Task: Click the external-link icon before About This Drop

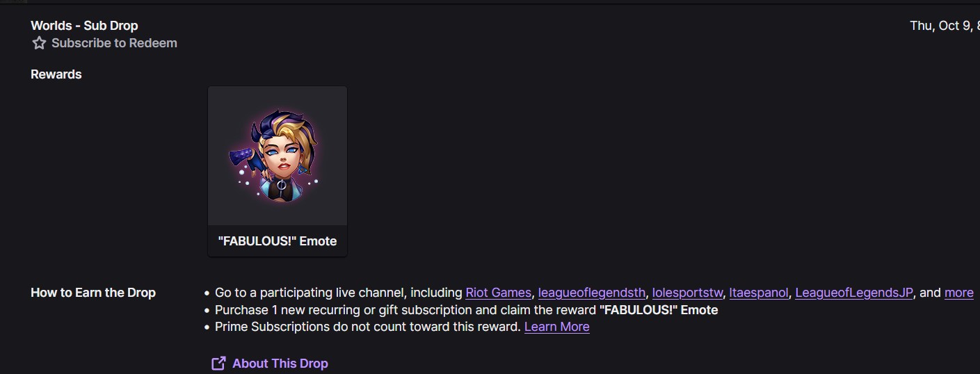Action: (218, 363)
